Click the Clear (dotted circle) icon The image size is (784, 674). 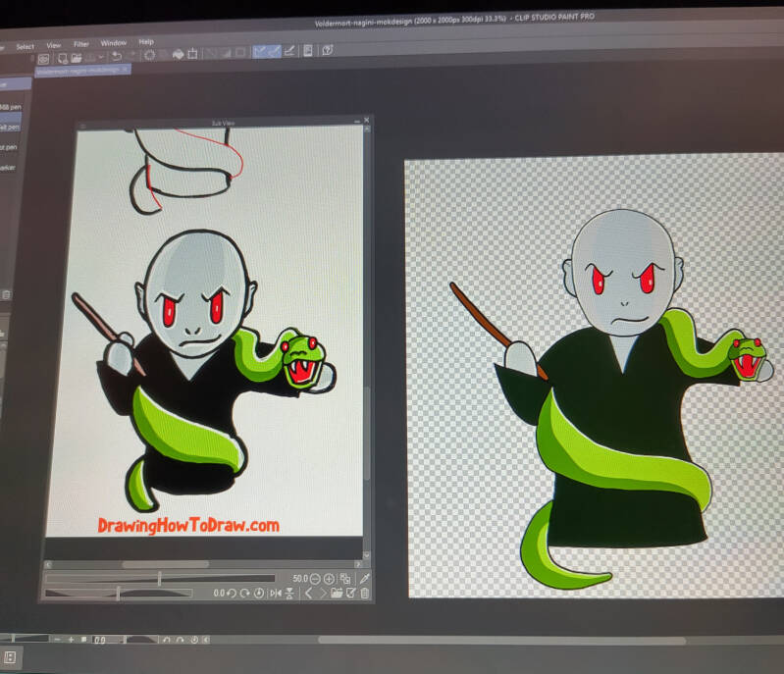[149, 55]
